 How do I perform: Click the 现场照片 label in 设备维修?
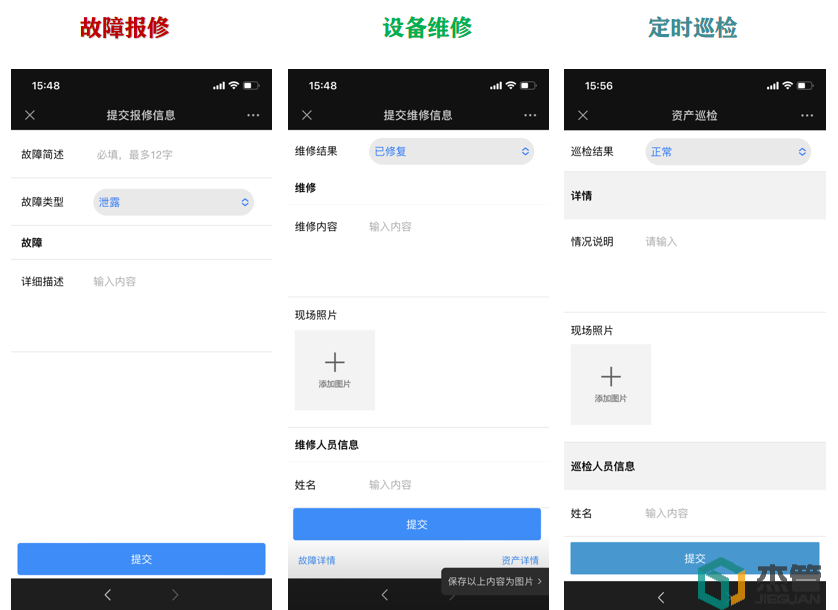tap(316, 315)
